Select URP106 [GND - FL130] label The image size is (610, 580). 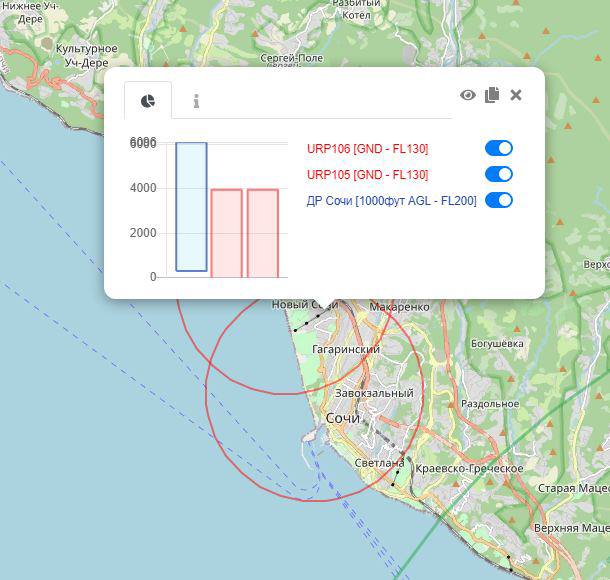tap(367, 149)
